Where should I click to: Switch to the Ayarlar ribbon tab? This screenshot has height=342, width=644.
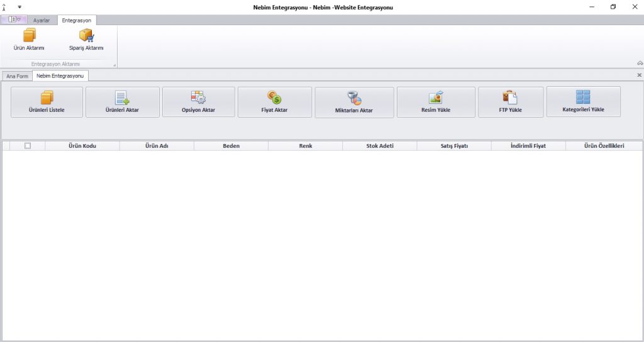42,20
